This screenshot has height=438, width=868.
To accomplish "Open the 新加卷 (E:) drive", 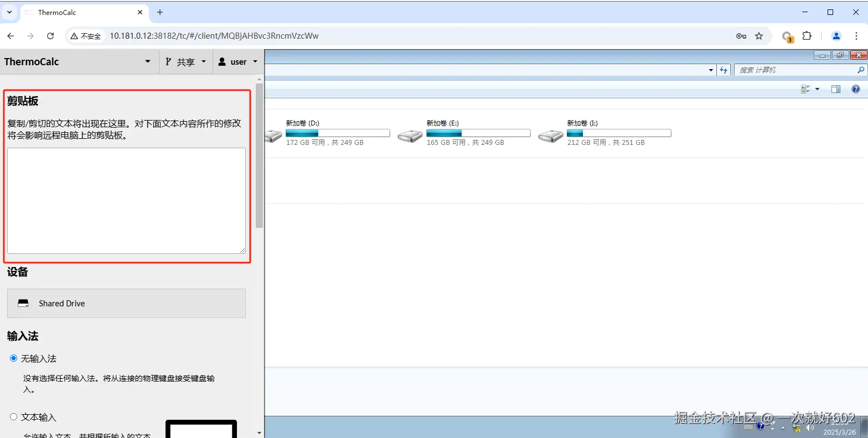I will 465,133.
